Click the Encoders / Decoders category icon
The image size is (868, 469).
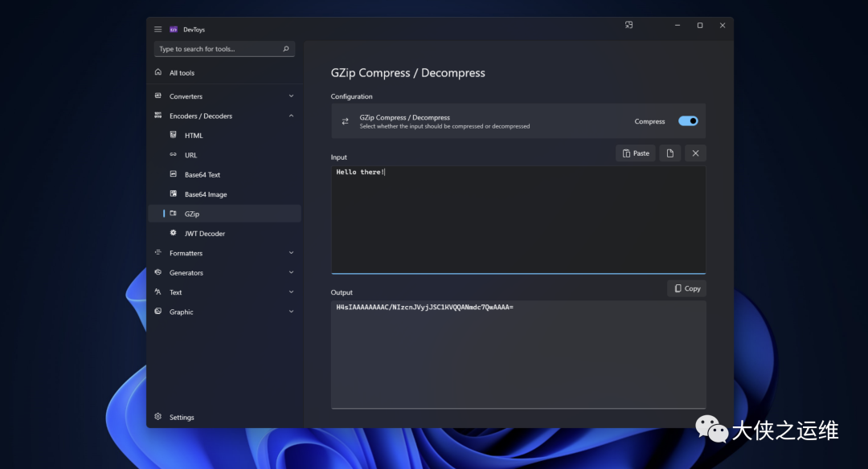coord(158,116)
